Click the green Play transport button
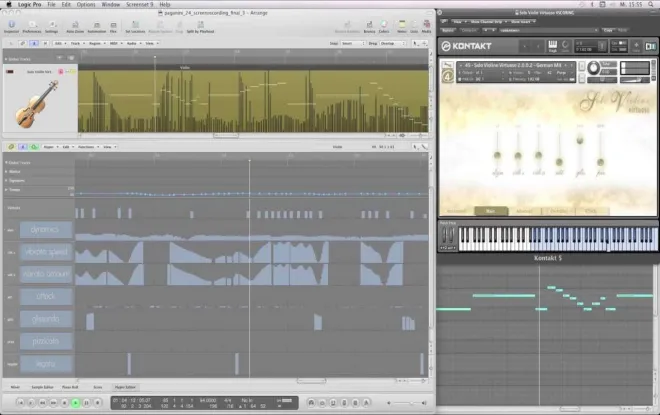Screen dimensions: 660x415 (x=75, y=403)
